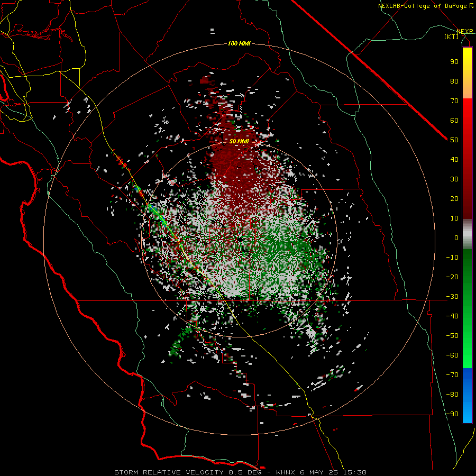Click the 10 value on the velocity scale

click(454, 218)
